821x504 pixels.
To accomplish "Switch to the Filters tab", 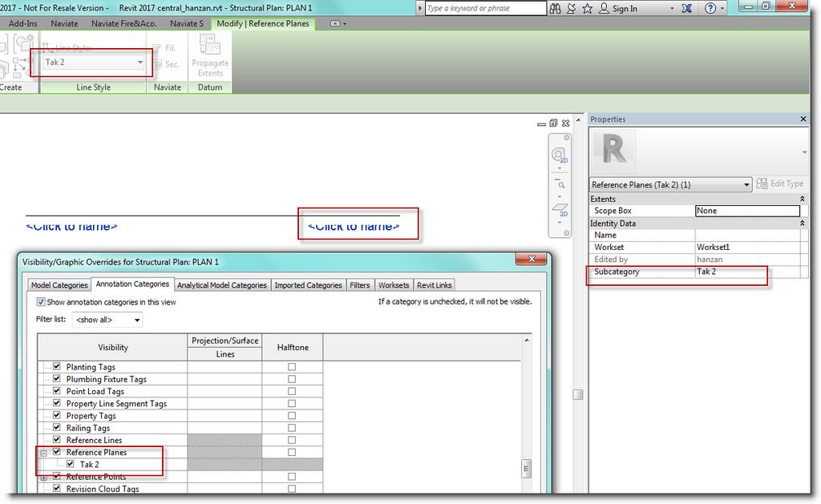I will pos(360,285).
